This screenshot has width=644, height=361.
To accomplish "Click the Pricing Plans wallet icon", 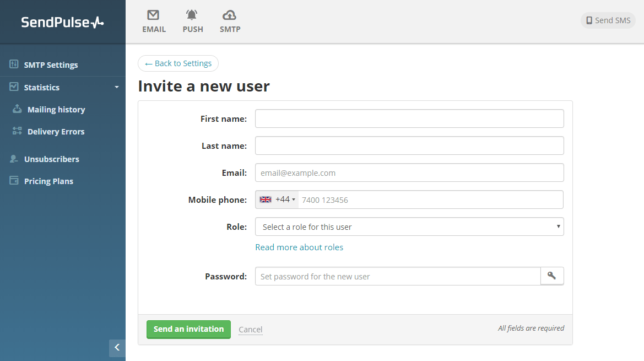I will click(14, 181).
